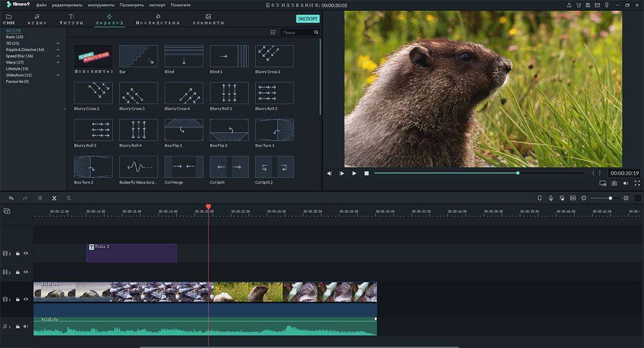Click the preview playback progress slider handle
Image resolution: width=644 pixels, height=348 pixels.
(517, 173)
